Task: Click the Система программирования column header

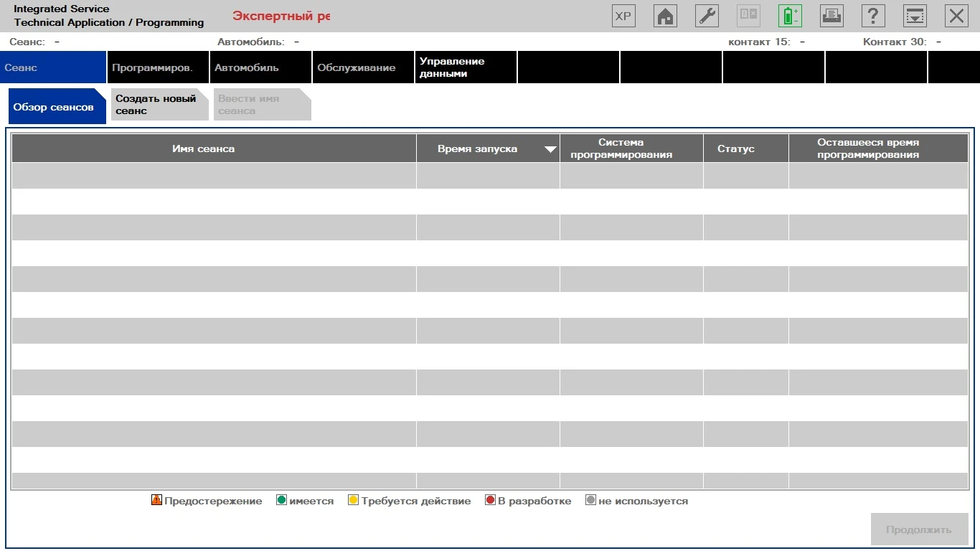Action: tap(631, 149)
